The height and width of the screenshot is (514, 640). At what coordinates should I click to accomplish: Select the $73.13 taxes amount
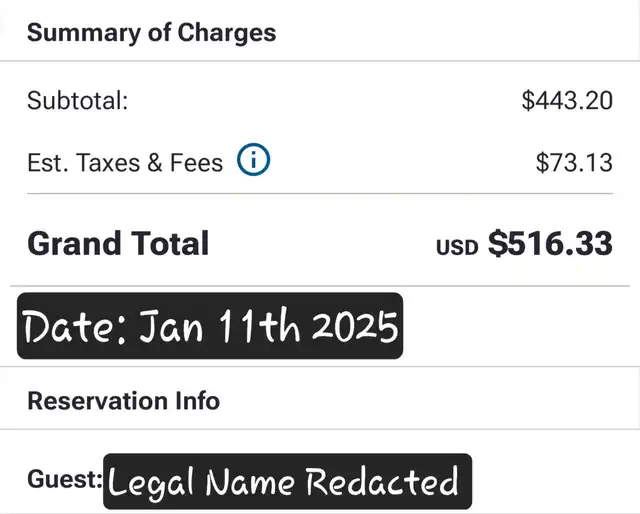(574, 162)
